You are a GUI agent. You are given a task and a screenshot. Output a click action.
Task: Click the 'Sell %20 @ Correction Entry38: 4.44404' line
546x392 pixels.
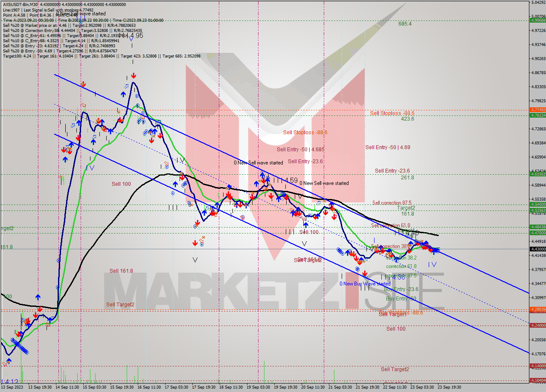click(73, 30)
